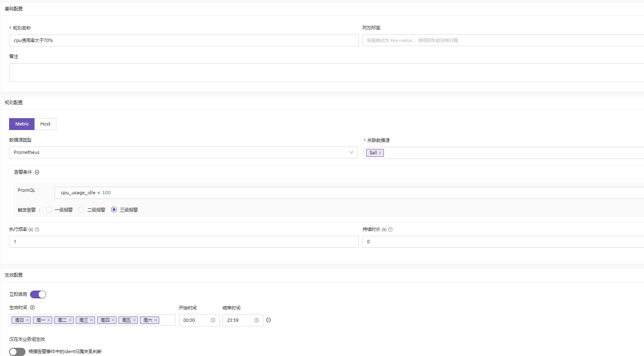The width and height of the screenshot is (644, 356).
Task: Click help icon beside 持续时长 (s)
Action: click(x=391, y=230)
